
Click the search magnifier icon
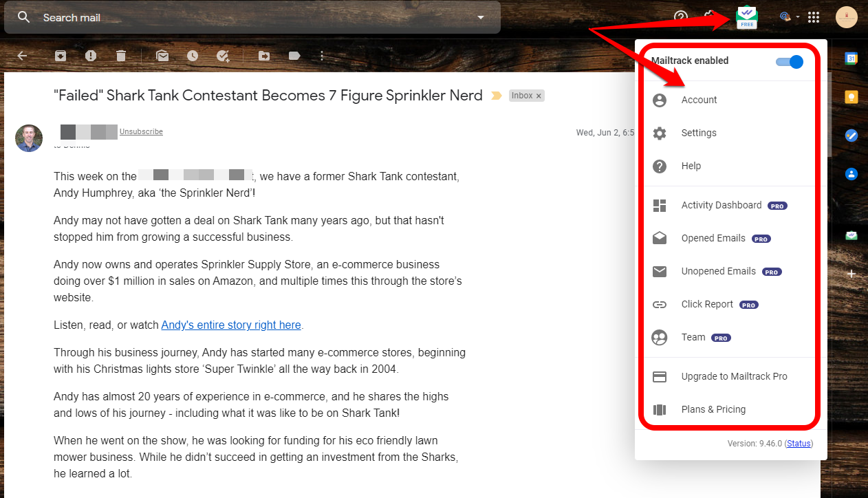pyautogui.click(x=24, y=17)
